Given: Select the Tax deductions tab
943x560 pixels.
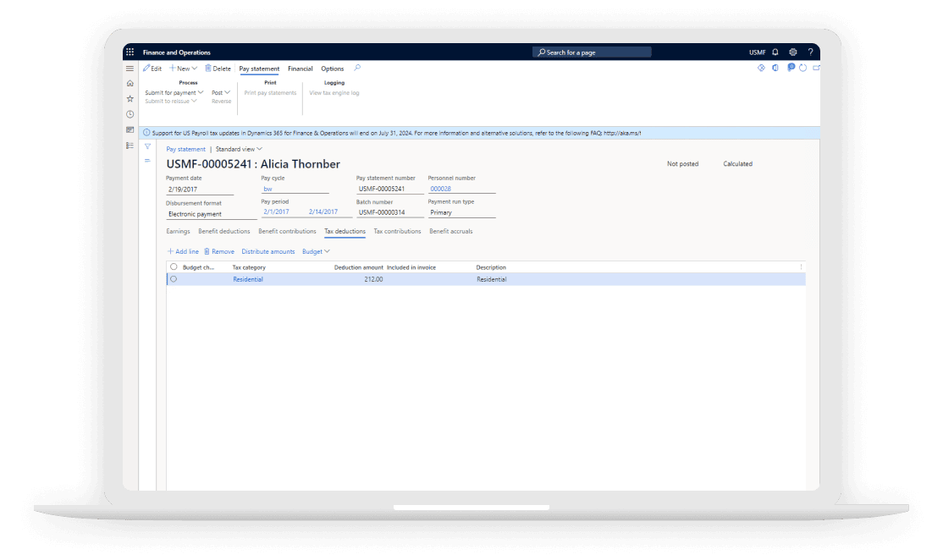Looking at the screenshot, I should [x=345, y=231].
